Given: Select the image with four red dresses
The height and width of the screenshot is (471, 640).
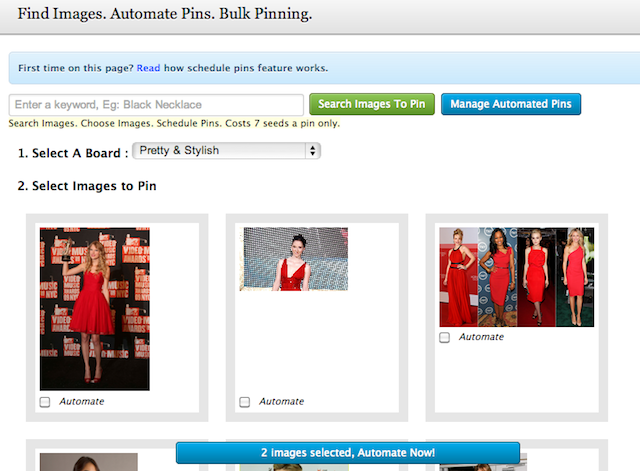Looking at the screenshot, I should pos(516,277).
